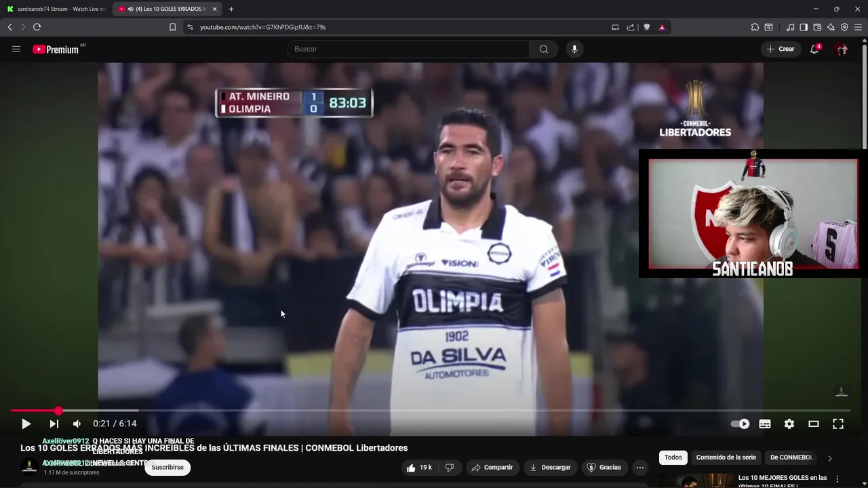
Task: Expand more filter chips arrow
Action: click(829, 458)
